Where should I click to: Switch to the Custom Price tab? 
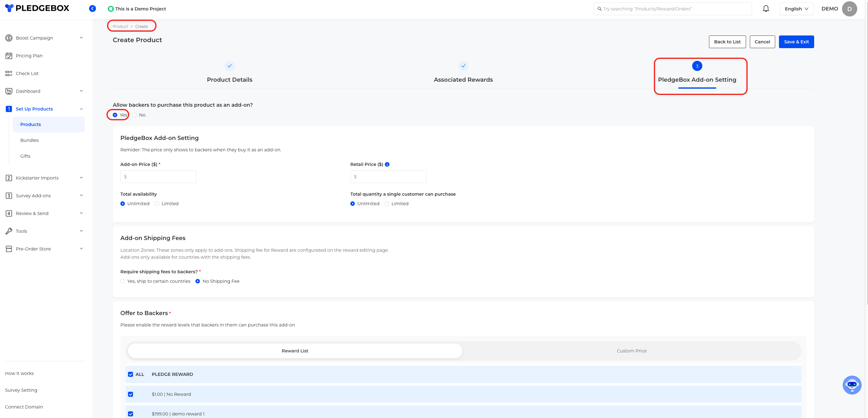[x=631, y=351]
